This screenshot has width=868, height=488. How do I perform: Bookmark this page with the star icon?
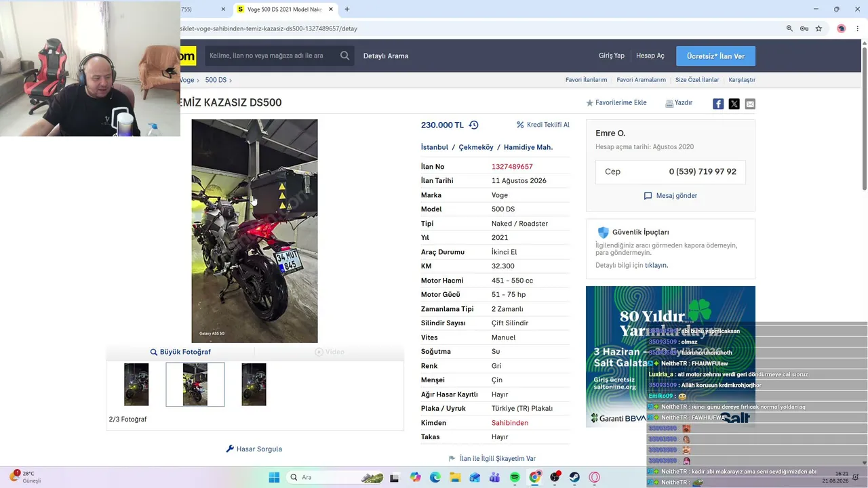[818, 28]
